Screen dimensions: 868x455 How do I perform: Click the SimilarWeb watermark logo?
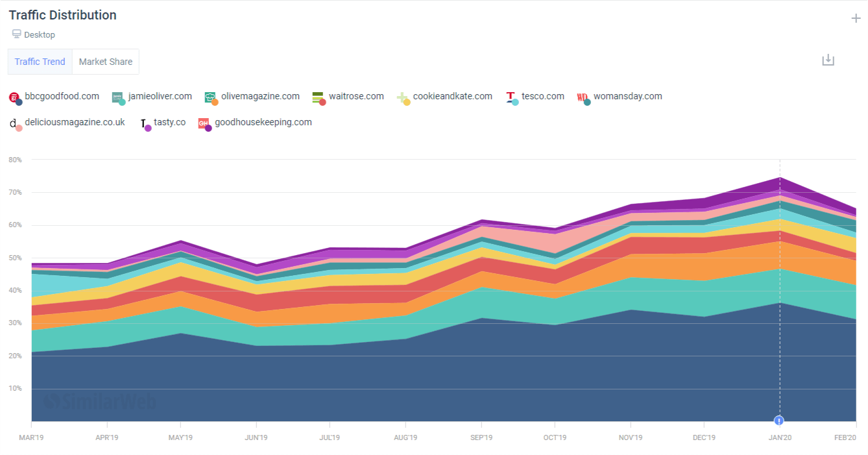(100, 402)
